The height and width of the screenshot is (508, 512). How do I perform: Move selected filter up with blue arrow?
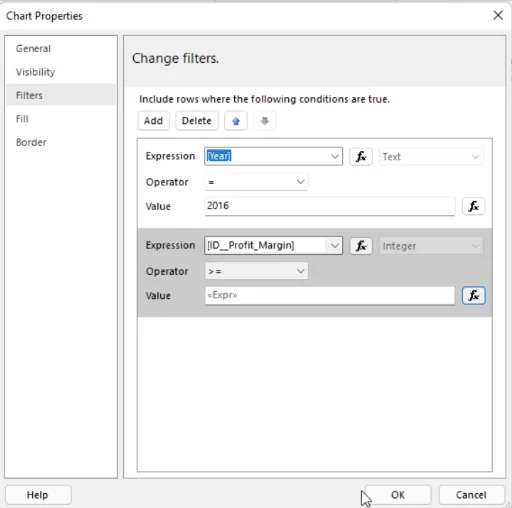(x=236, y=121)
